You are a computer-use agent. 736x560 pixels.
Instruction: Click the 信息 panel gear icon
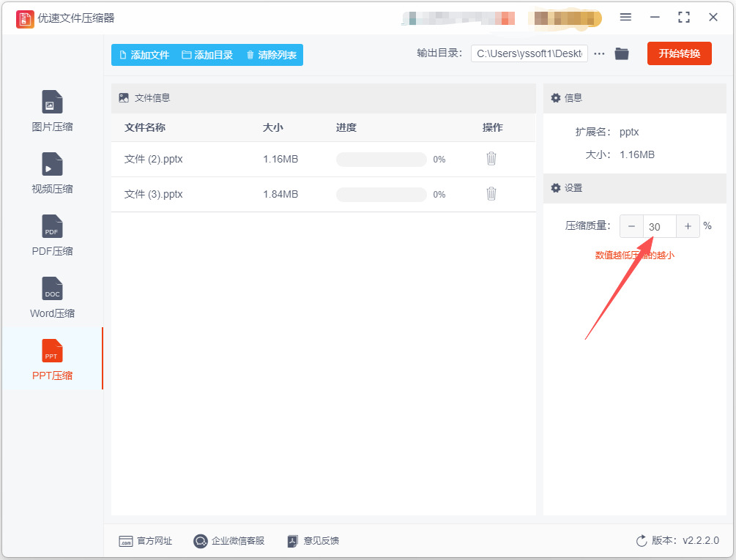556,98
